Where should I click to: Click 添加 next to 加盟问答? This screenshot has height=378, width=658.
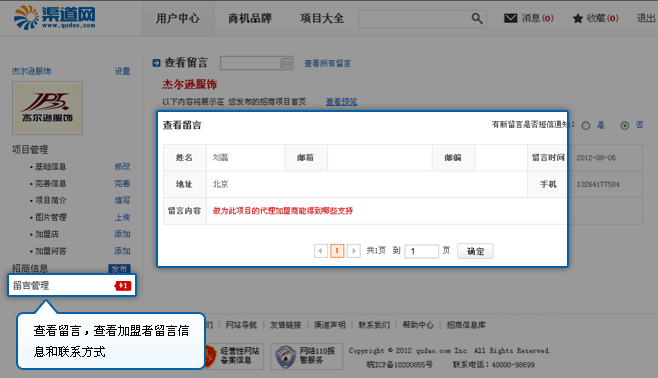(123, 251)
